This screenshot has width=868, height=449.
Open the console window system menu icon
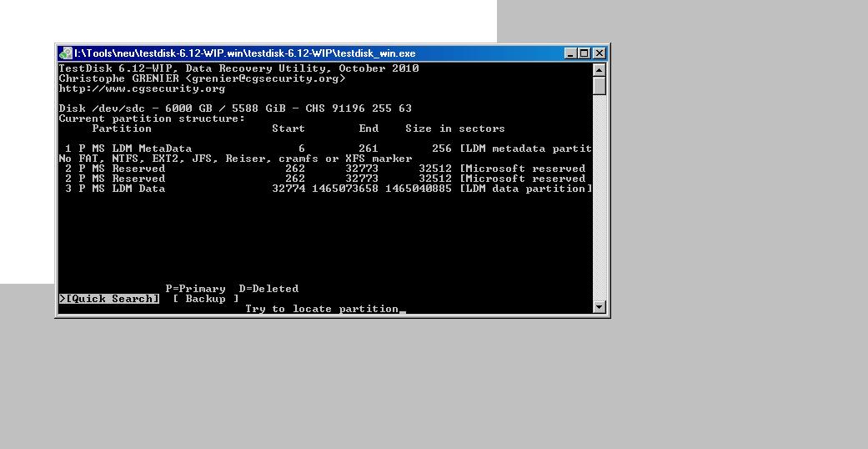click(66, 53)
